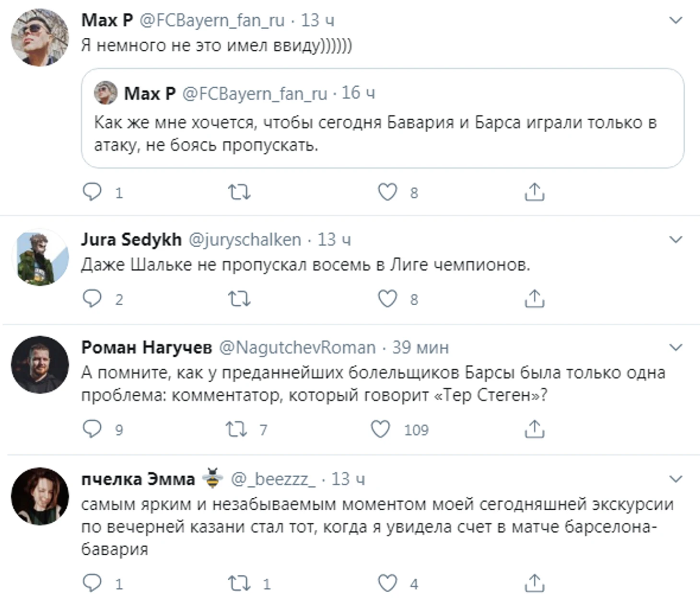Open chevron menu on пчелка Эмма's tweet
Image resolution: width=700 pixels, height=607 pixels.
[x=676, y=479]
